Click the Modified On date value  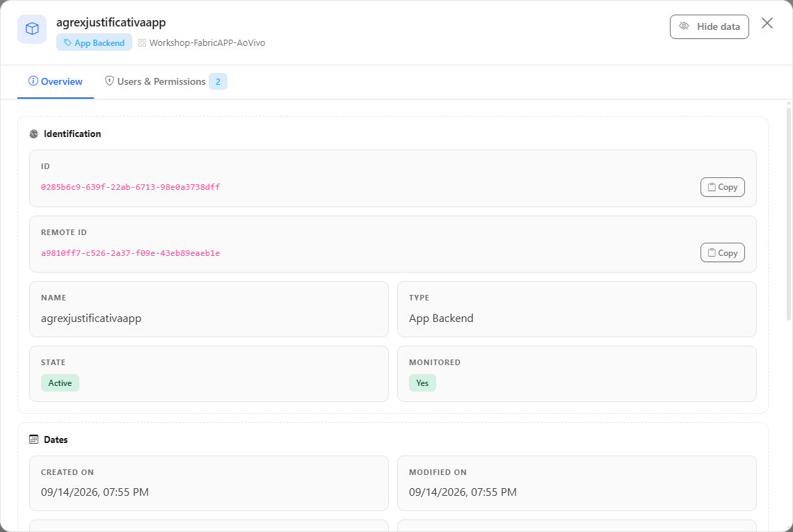click(x=463, y=492)
